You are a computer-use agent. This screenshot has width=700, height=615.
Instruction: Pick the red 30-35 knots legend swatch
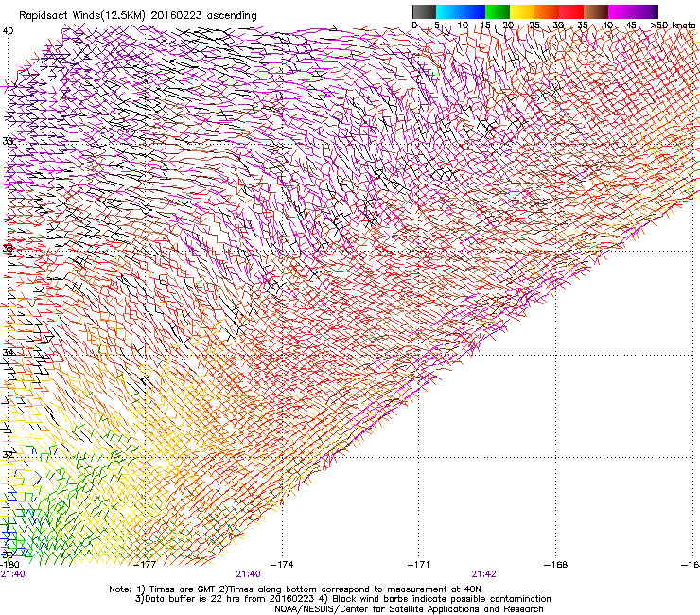pos(571,11)
